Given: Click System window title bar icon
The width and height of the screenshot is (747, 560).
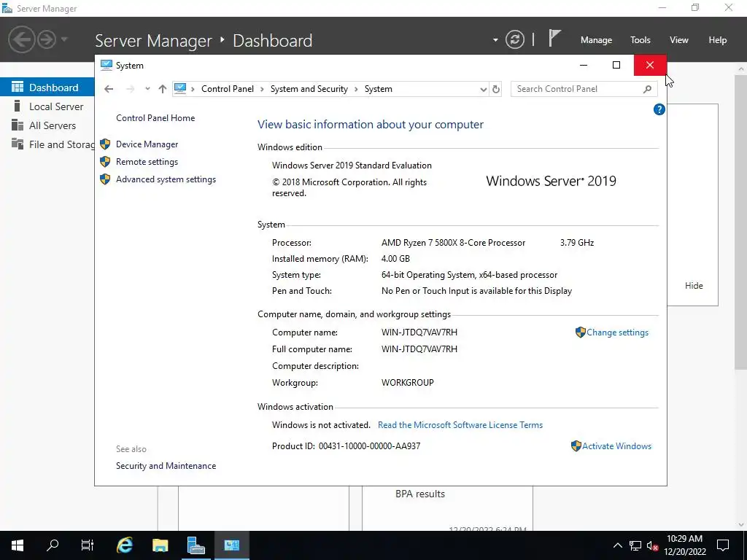Looking at the screenshot, I should [107, 65].
